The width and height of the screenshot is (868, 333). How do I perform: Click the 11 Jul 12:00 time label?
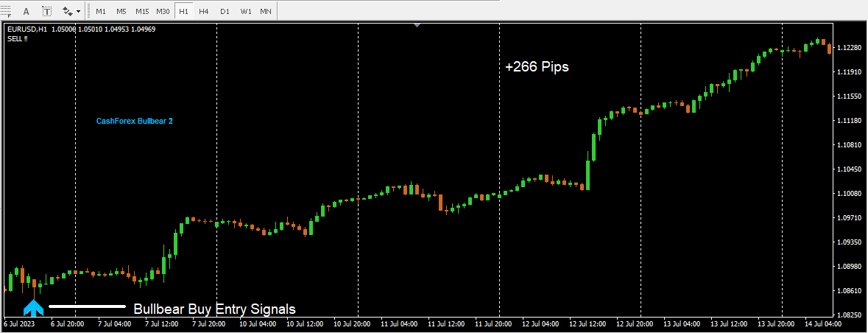click(445, 324)
